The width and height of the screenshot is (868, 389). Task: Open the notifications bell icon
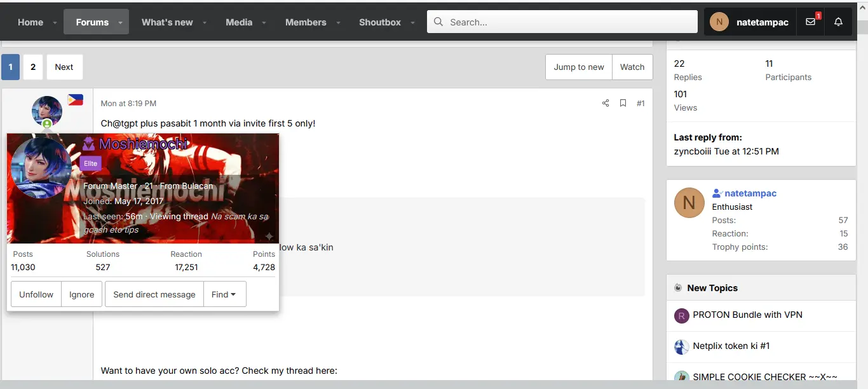point(838,22)
